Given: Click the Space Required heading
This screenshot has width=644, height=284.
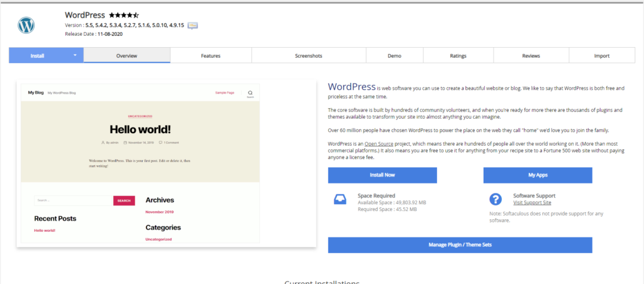Looking at the screenshot, I should point(376,196).
